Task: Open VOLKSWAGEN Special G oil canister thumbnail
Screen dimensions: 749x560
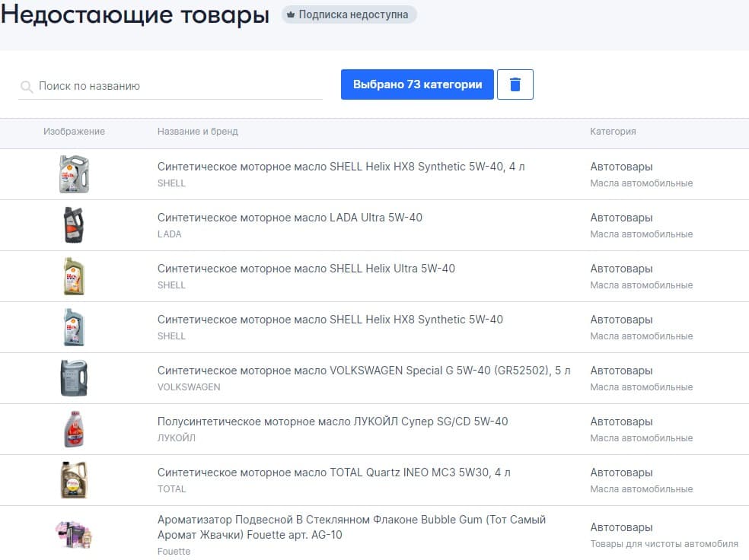Action: pyautogui.click(x=74, y=378)
